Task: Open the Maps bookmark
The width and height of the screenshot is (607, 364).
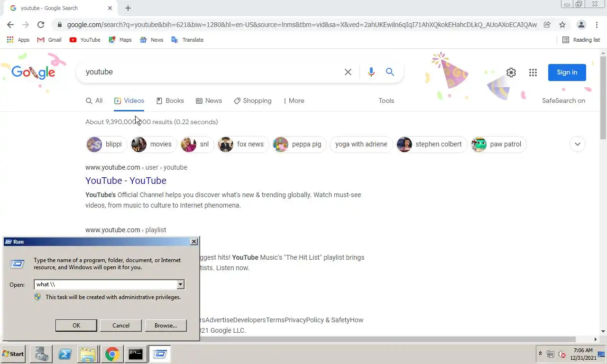Action: pyautogui.click(x=120, y=40)
